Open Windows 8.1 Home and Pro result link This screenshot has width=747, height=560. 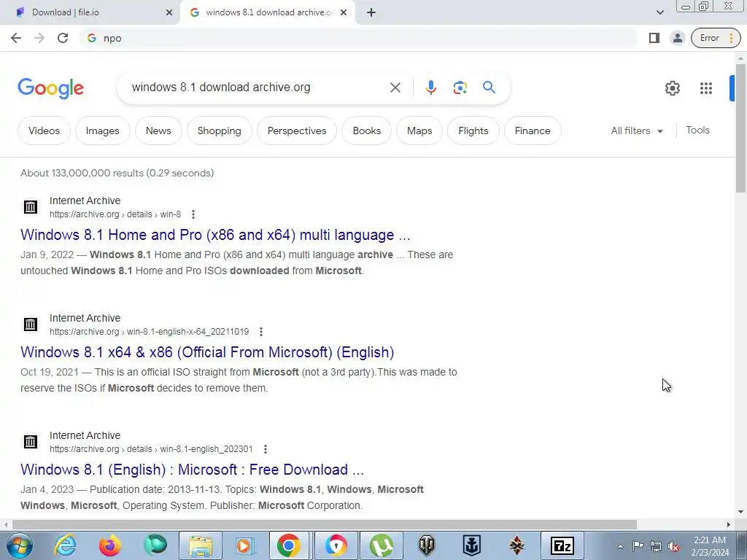(215, 235)
